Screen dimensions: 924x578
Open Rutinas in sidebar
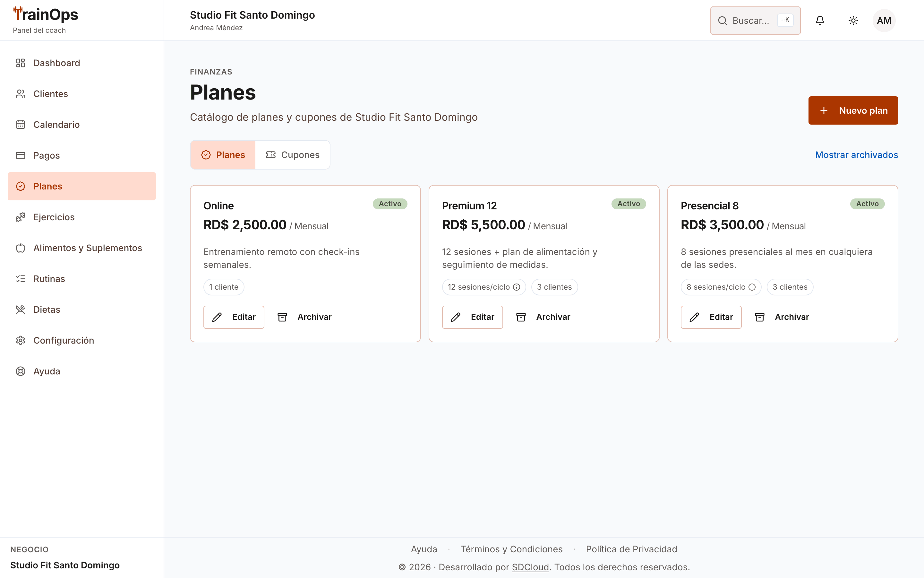[x=82, y=279]
